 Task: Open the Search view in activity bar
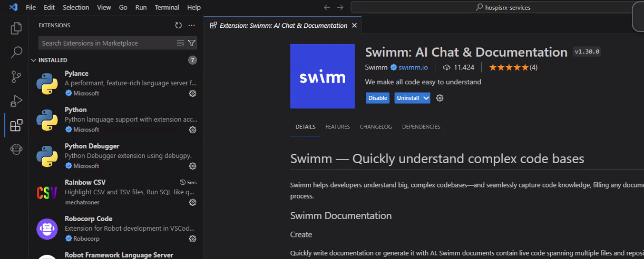click(16, 52)
